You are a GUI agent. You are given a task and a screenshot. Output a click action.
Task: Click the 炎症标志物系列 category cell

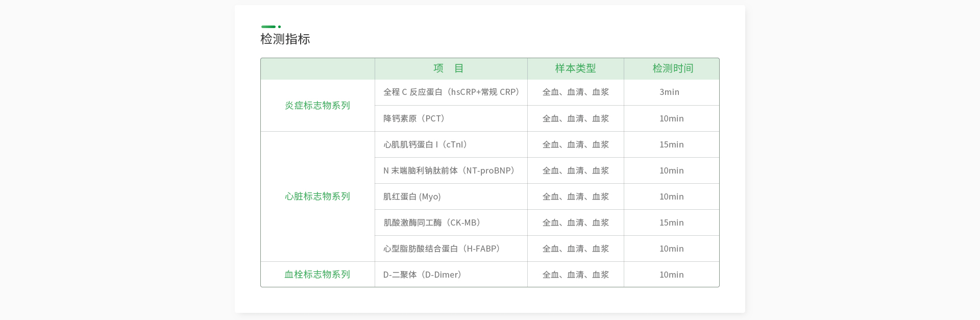(317, 106)
